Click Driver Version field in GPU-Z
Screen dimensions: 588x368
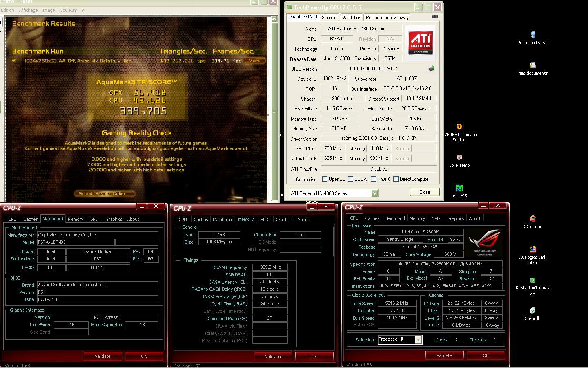point(379,138)
